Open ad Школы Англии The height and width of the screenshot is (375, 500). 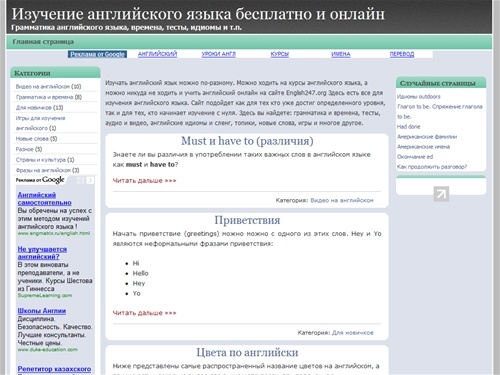coord(42,311)
